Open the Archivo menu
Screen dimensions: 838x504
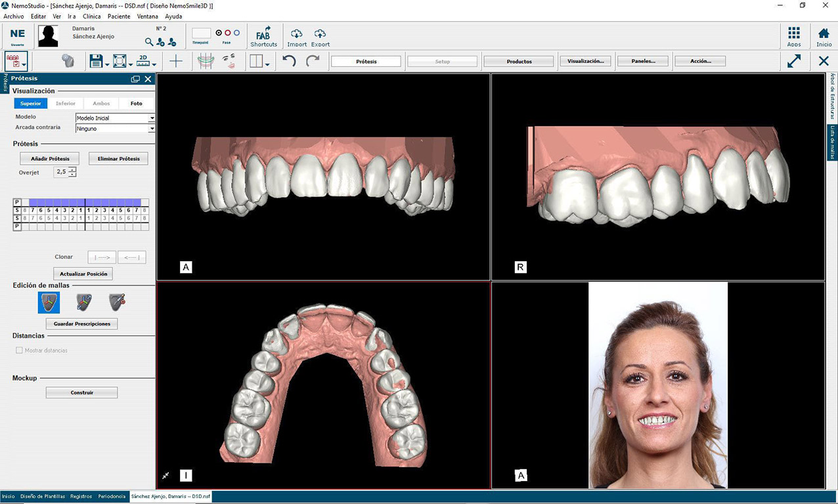pos(14,16)
